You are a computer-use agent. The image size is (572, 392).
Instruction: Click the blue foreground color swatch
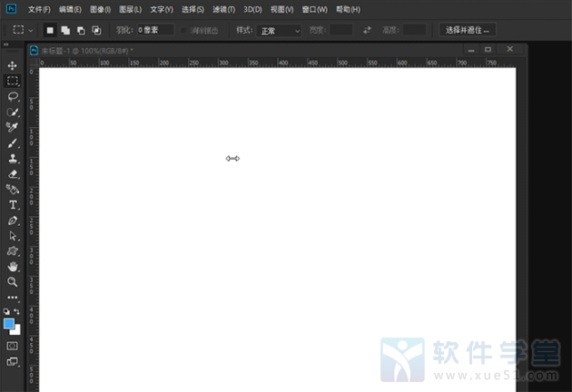click(x=9, y=323)
